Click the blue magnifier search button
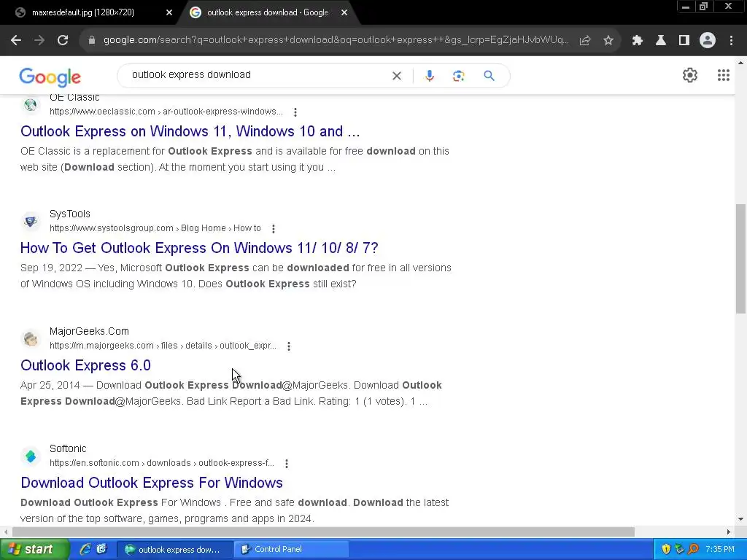This screenshot has height=560, width=747. (x=489, y=76)
